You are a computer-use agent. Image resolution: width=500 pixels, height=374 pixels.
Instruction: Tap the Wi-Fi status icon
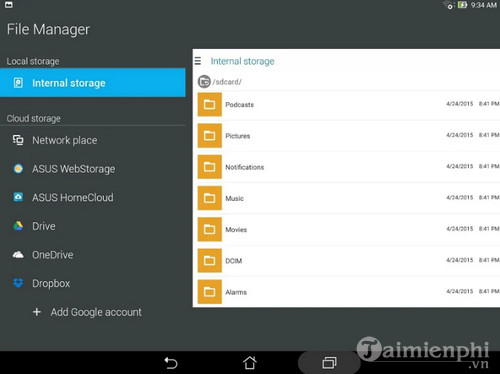(449, 5)
